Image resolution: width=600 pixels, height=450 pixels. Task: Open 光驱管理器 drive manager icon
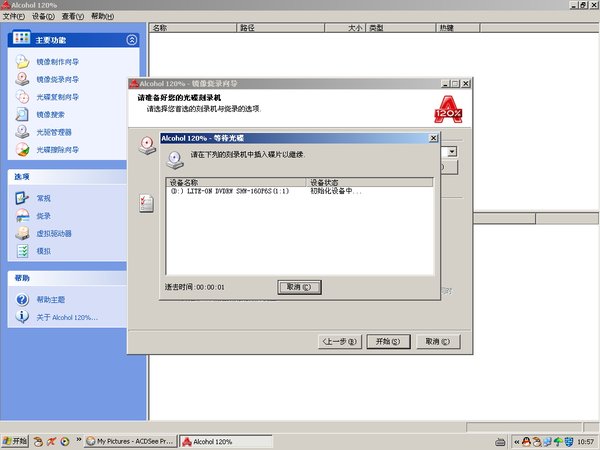click(x=22, y=132)
